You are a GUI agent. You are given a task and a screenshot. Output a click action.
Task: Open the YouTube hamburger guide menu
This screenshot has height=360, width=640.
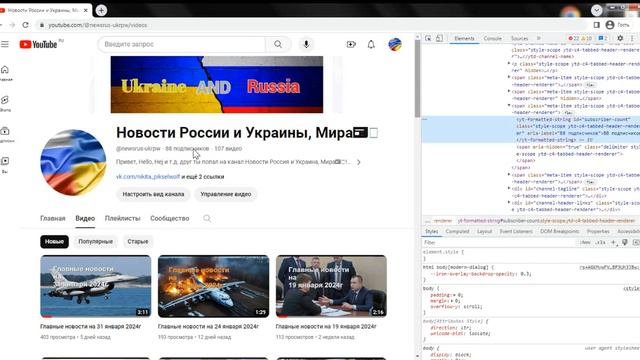click(5, 44)
